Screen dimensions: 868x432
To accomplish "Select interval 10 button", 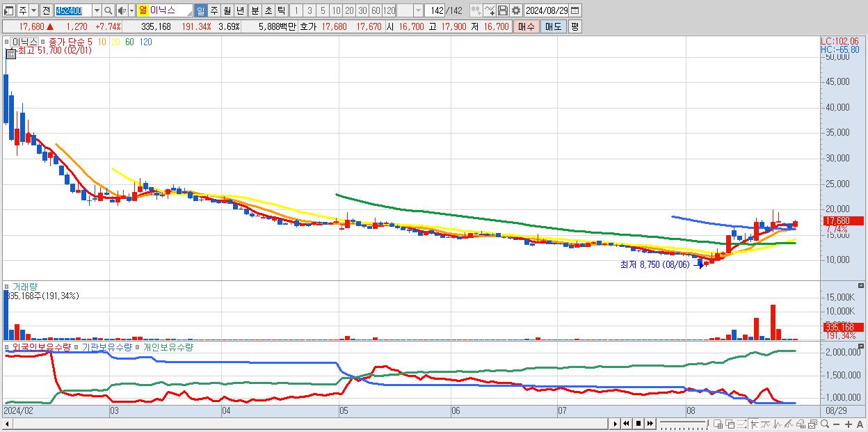I will [x=336, y=10].
